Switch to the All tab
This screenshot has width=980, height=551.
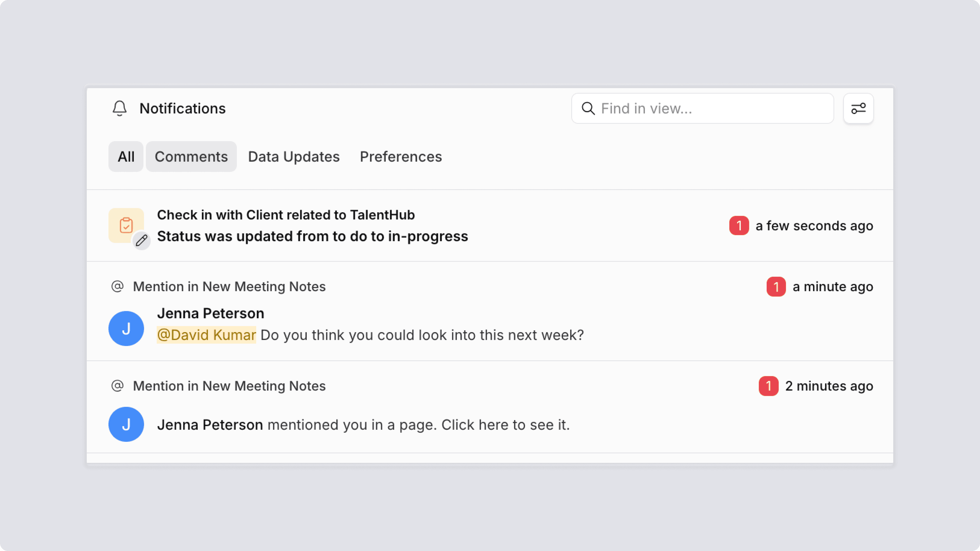(x=126, y=157)
